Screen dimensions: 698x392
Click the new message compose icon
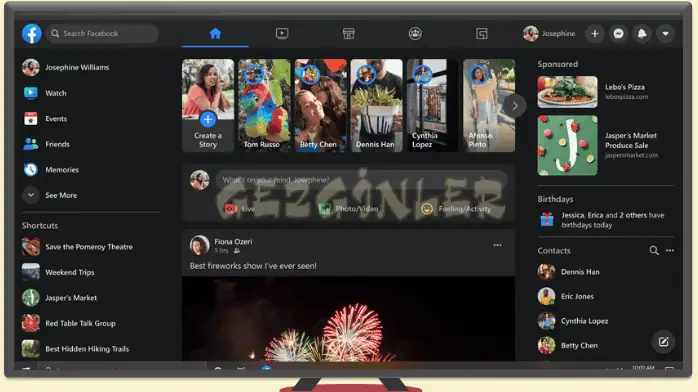pyautogui.click(x=663, y=342)
